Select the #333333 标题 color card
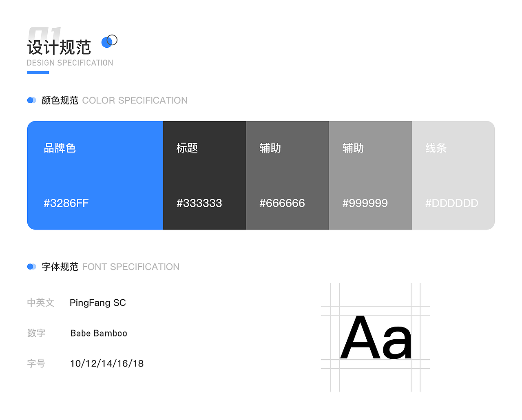Viewport: 522px width, 420px height. [204, 175]
